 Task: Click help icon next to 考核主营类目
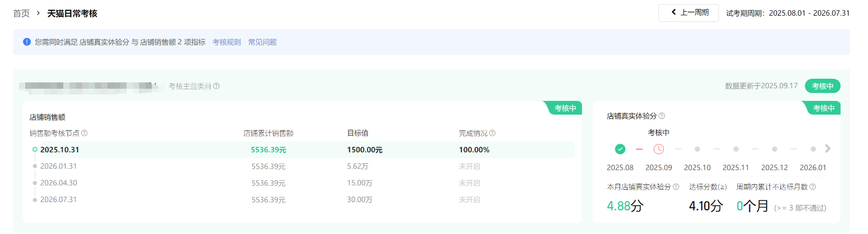coord(216,86)
